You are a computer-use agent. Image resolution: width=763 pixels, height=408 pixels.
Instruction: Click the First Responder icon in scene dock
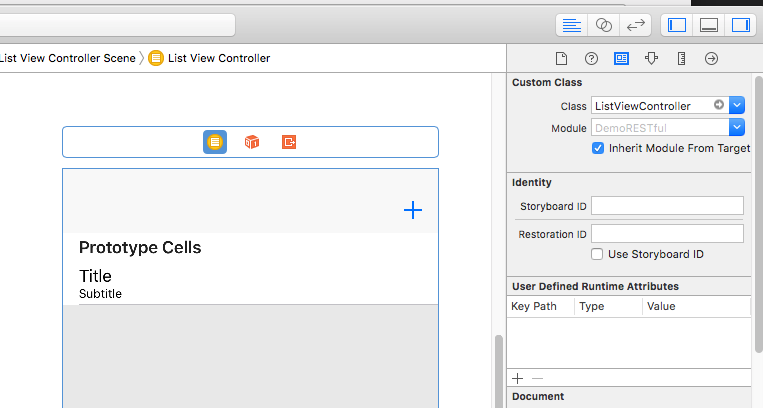tap(252, 142)
